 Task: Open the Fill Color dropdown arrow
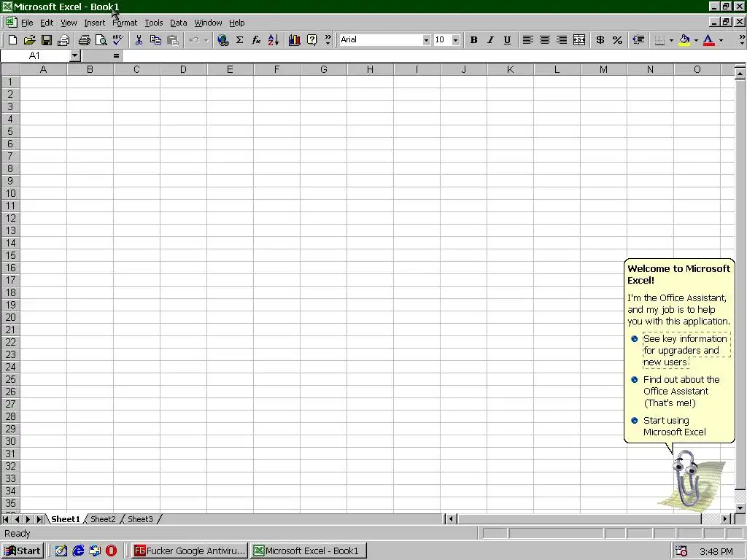pos(696,40)
